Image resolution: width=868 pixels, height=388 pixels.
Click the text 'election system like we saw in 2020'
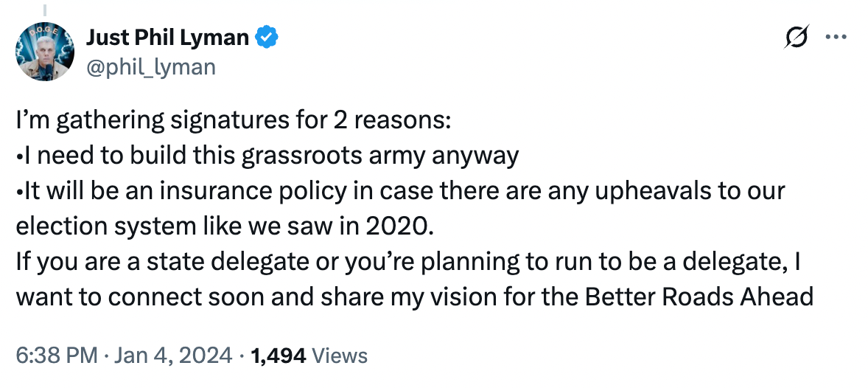tap(223, 226)
